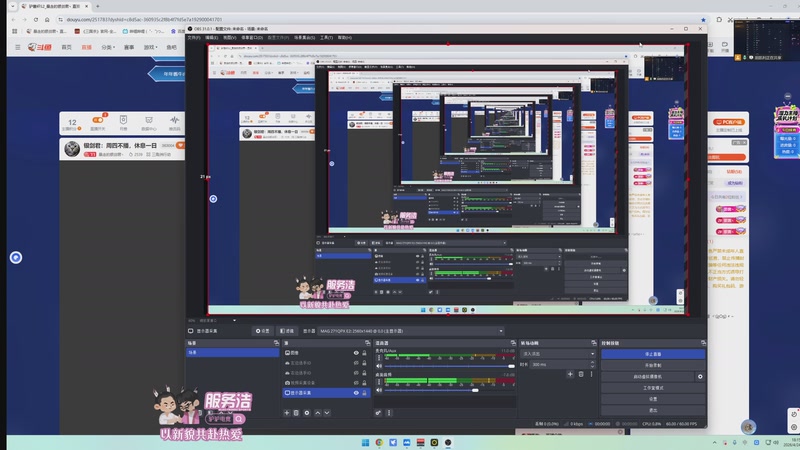Mute the desktop audio channel
The height and width of the screenshot is (450, 800).
pos(379,390)
